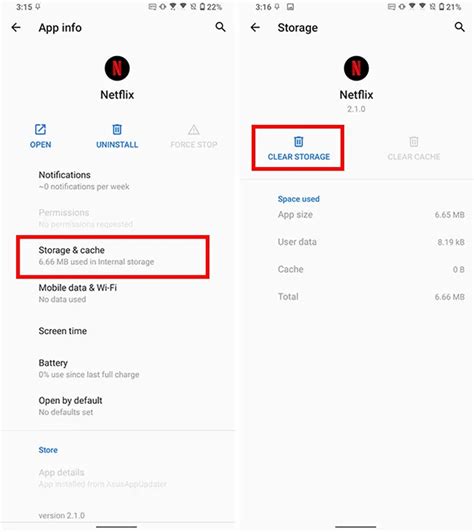Tap the UNINSTALL trash icon
The width and height of the screenshot is (474, 532).
[117, 130]
